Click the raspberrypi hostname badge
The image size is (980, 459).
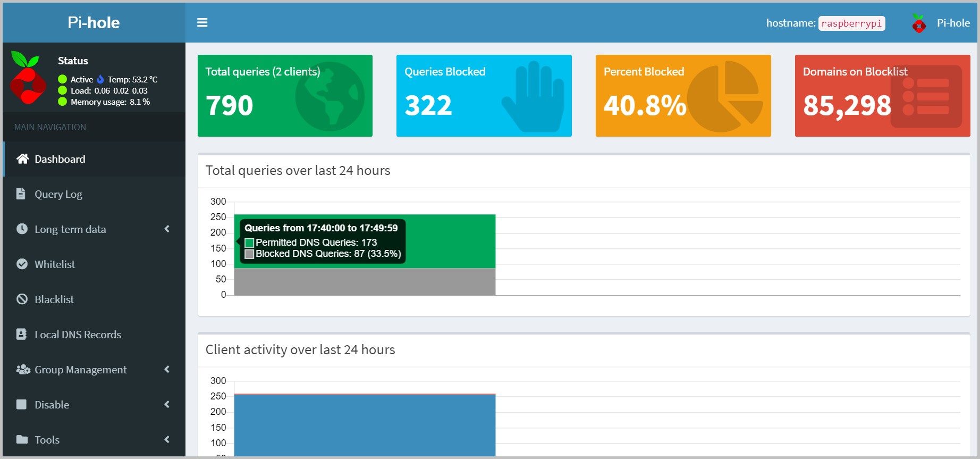pyautogui.click(x=851, y=23)
